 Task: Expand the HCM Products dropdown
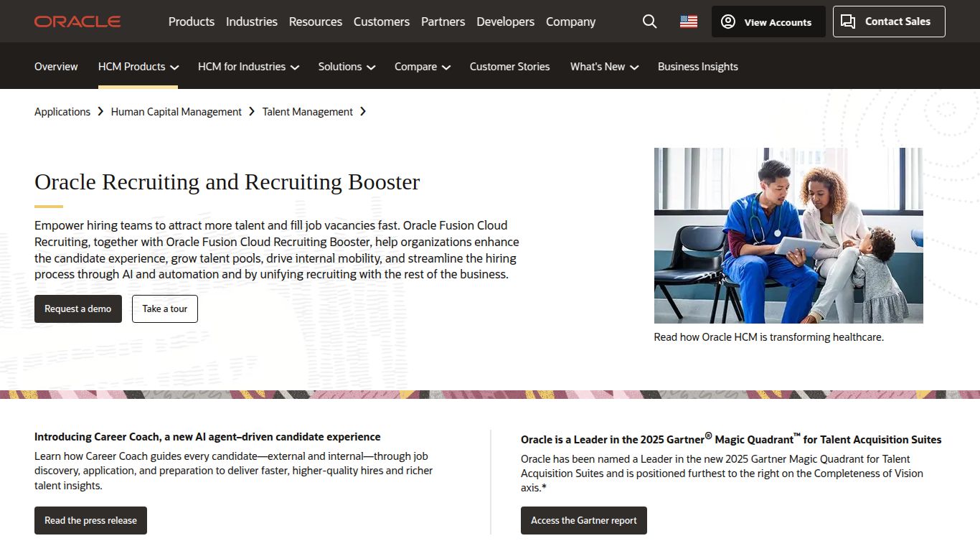138,66
